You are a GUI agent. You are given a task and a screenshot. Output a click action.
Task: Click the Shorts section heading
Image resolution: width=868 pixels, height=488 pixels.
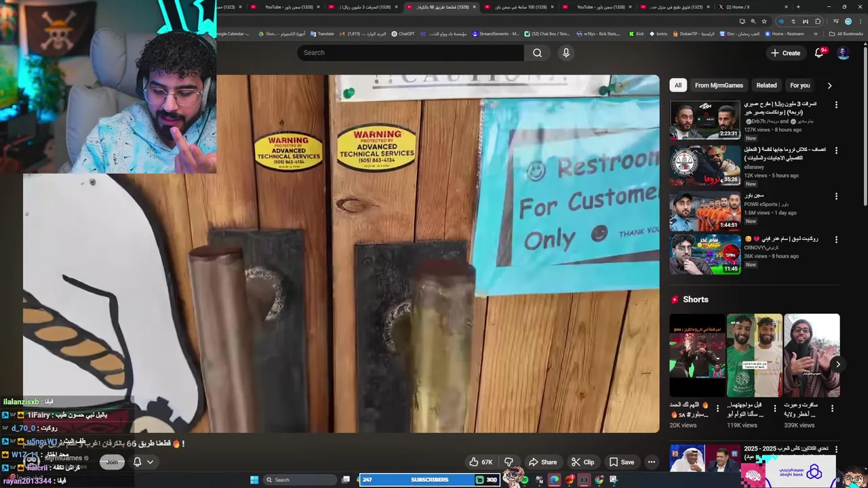[x=695, y=300]
